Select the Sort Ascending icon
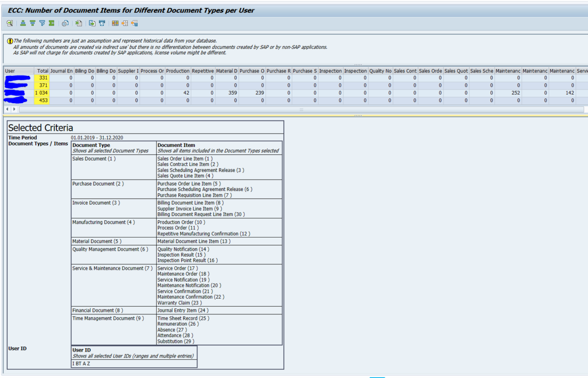The width and height of the screenshot is (588, 378). (x=23, y=23)
